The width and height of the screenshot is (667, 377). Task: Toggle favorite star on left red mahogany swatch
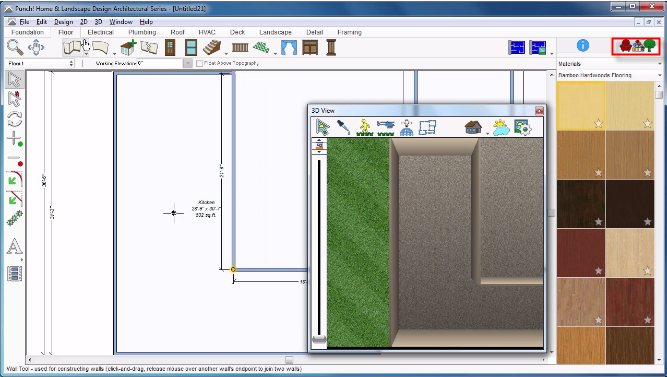[599, 270]
